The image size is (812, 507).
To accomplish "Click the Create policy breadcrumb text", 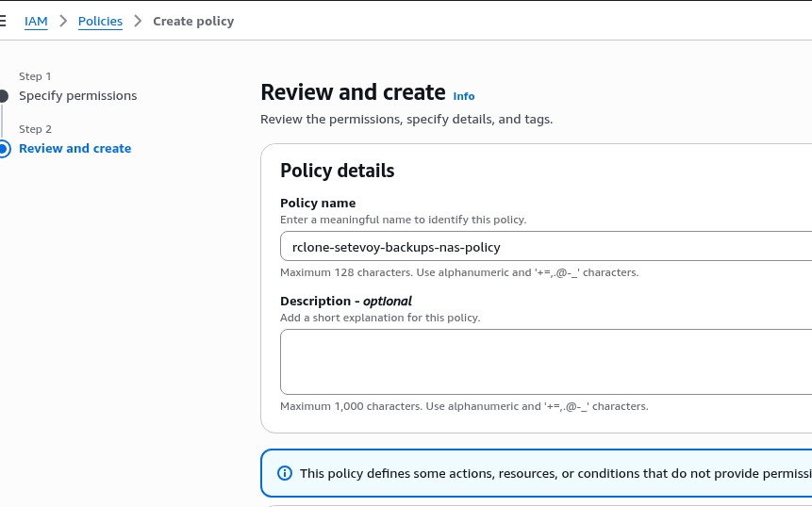I will pyautogui.click(x=193, y=21).
